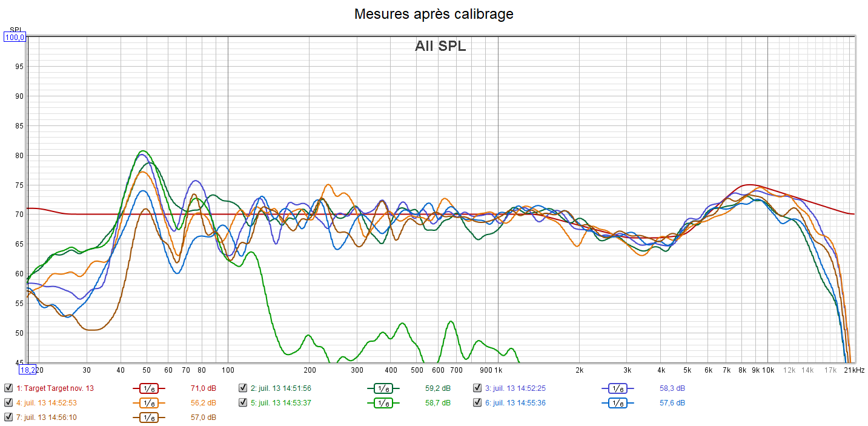The image size is (868, 426).
Task: Toggle checkbox for trace 3 juil. 13 14:52:25
Action: pos(477,388)
